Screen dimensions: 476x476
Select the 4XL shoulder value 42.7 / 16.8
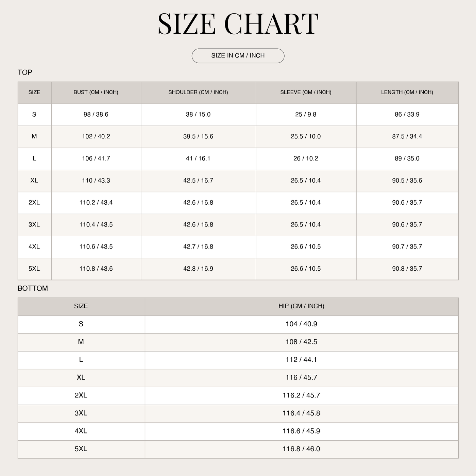click(x=198, y=247)
